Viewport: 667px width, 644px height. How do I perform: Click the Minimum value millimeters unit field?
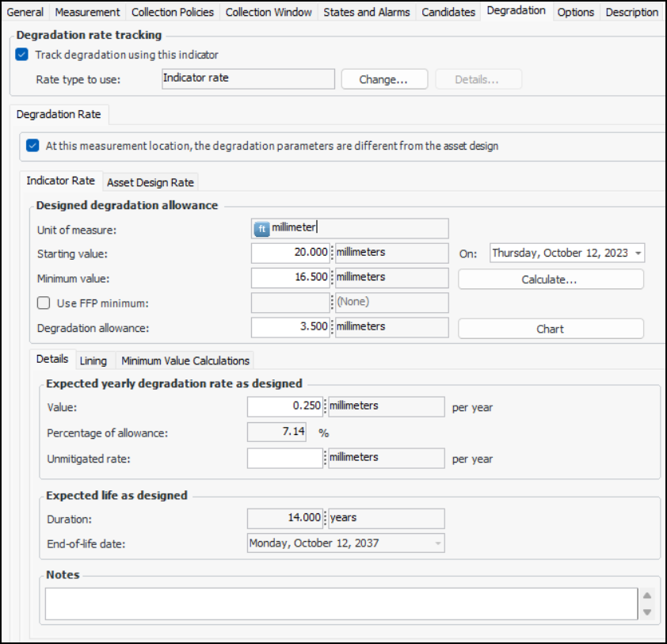[x=392, y=278]
